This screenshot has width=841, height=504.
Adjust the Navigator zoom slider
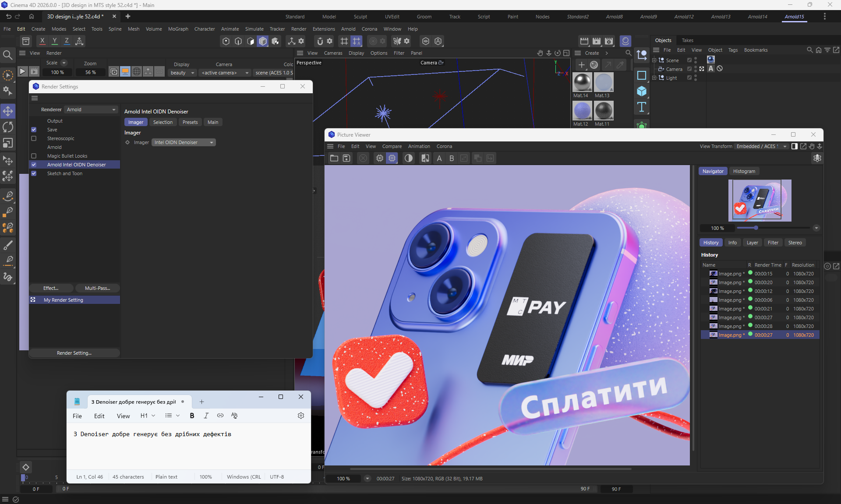[x=756, y=228]
